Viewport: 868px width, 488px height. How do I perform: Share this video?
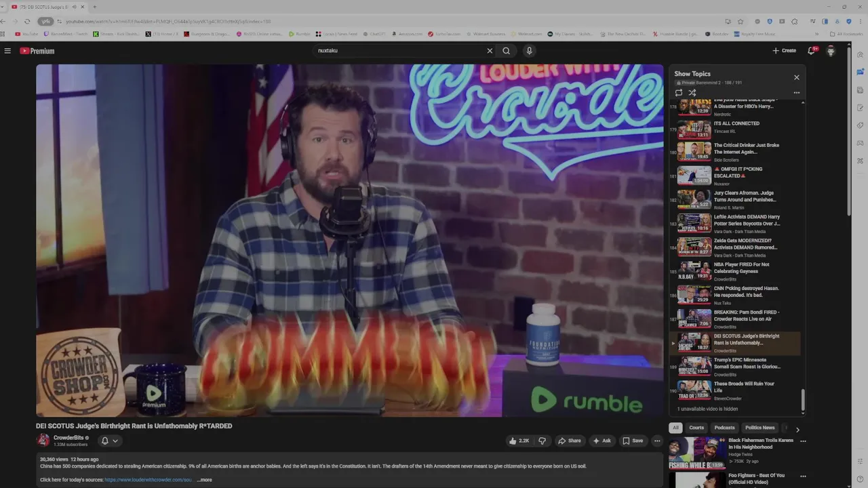pos(570,441)
